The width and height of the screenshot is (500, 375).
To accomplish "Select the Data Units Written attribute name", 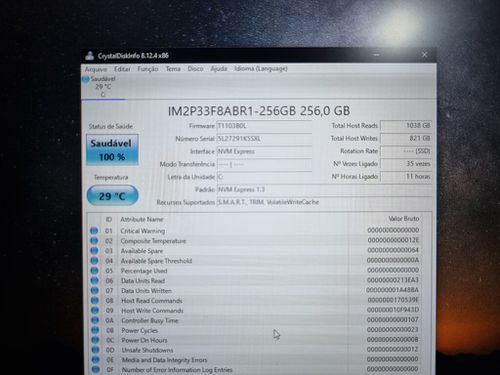I will coord(146,291).
